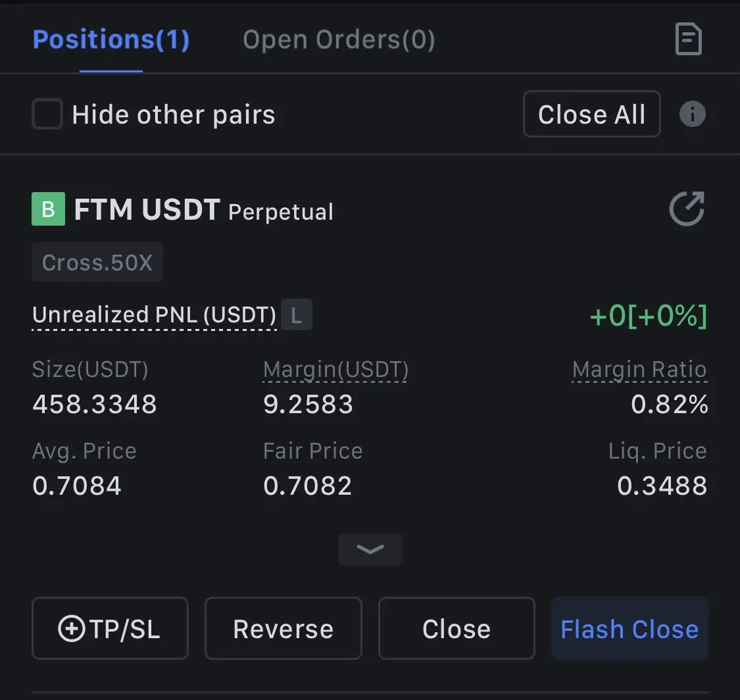Image resolution: width=740 pixels, height=700 pixels.
Task: Click the Margin Ratio underlined label
Action: point(639,370)
